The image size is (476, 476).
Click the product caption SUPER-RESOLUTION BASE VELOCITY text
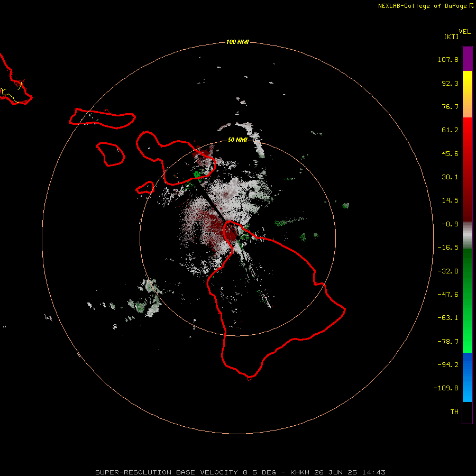click(167, 472)
